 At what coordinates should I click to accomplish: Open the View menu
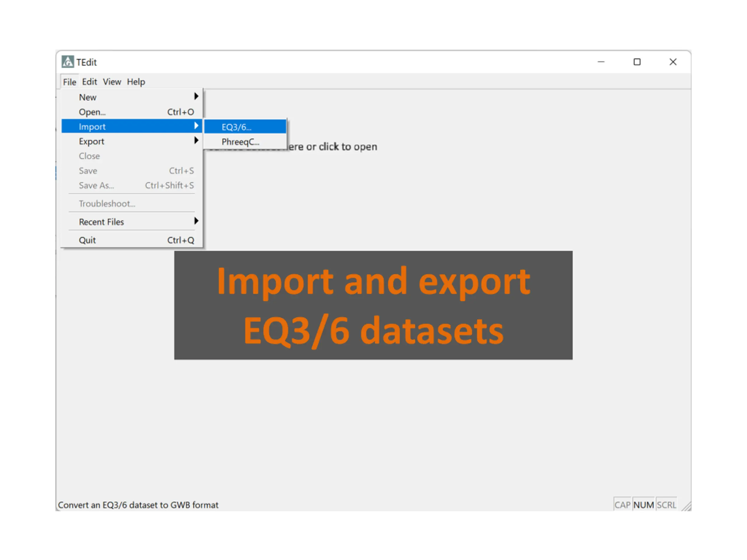(x=112, y=82)
